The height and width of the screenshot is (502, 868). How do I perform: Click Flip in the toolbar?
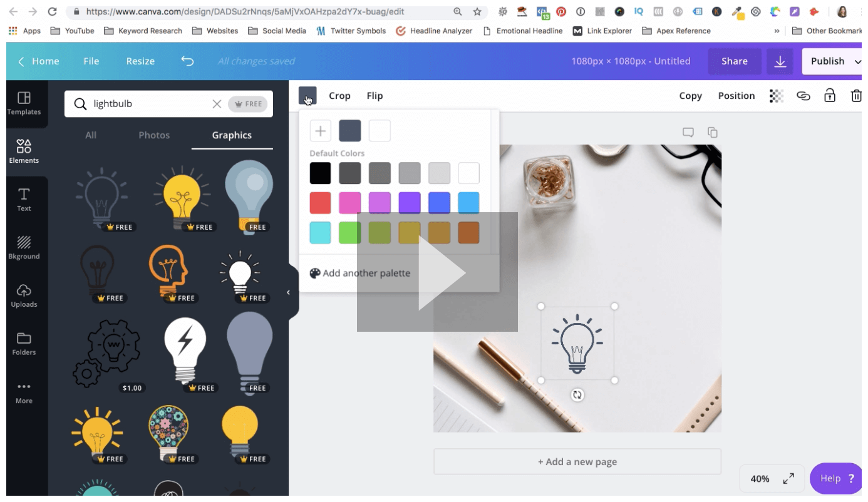[x=375, y=96]
